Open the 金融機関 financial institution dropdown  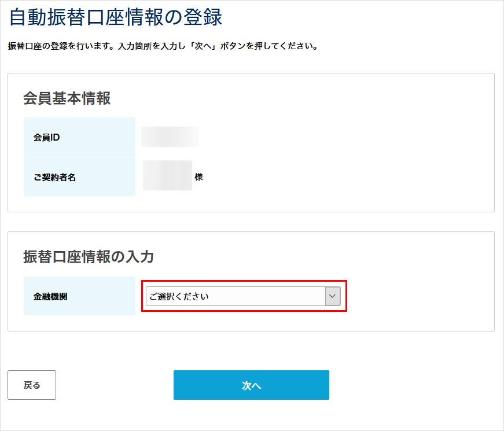tap(243, 296)
